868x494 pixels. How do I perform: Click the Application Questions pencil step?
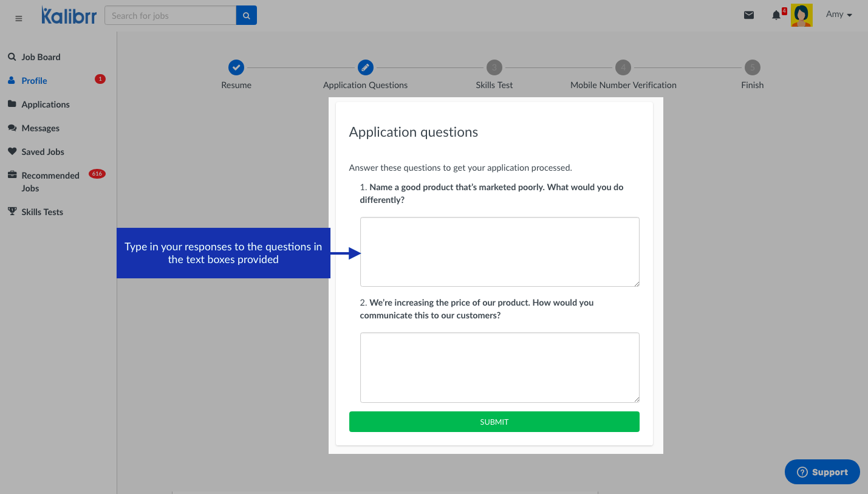point(366,67)
